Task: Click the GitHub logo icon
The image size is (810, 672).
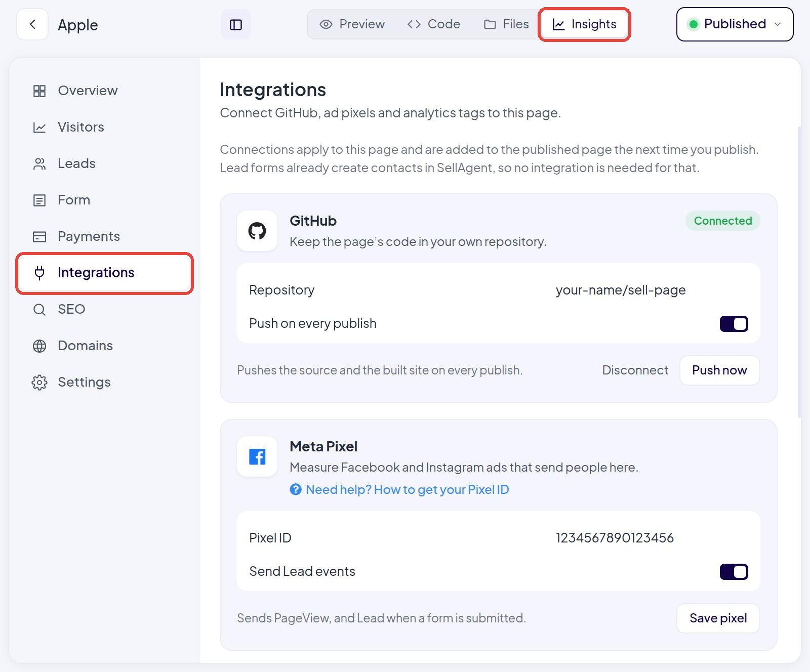Action: point(257,231)
